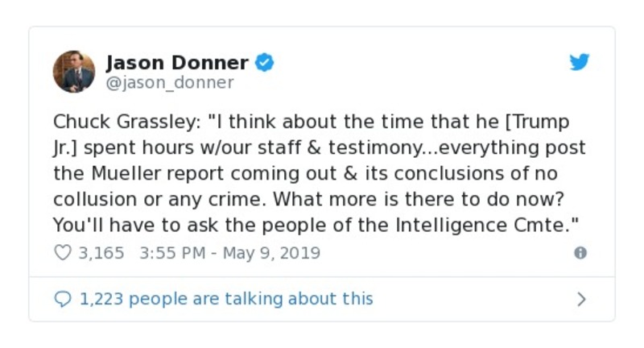Expand the conversation with the right chevron
644x348 pixels.
[x=581, y=299]
